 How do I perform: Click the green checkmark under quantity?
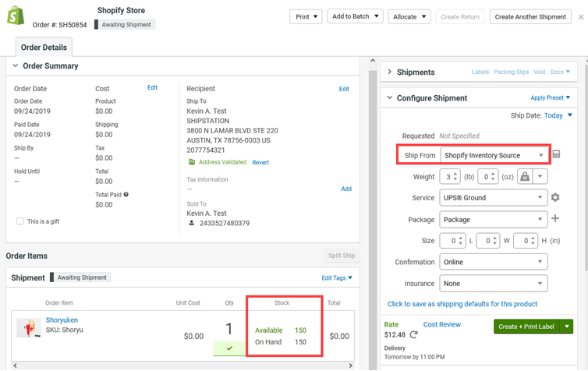[229, 348]
